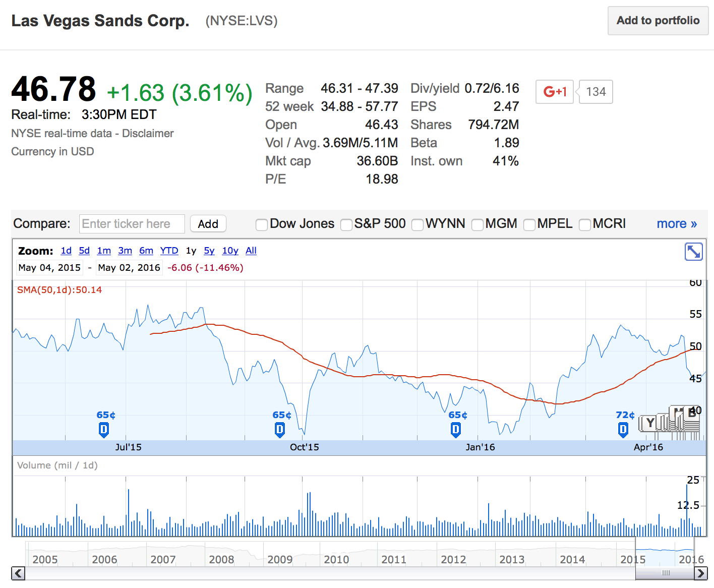Click the Beta value 1.89
This screenshot has width=714, height=588.
[506, 143]
